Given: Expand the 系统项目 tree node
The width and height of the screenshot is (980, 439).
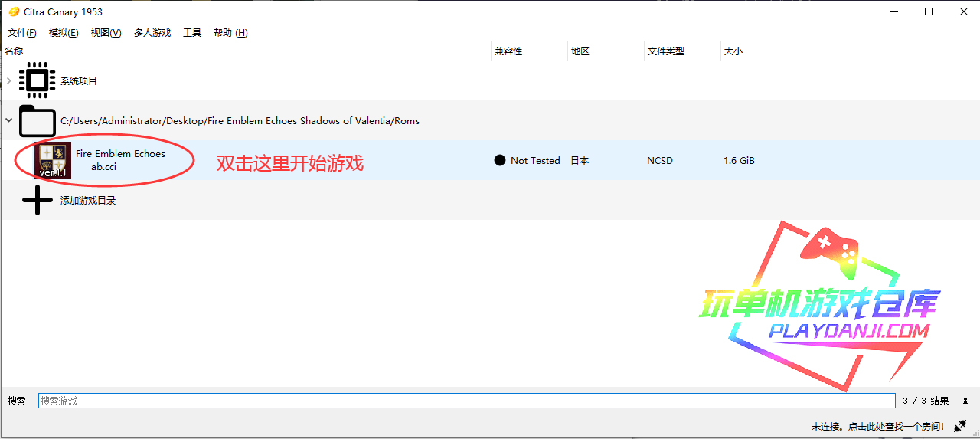Looking at the screenshot, I should point(8,80).
